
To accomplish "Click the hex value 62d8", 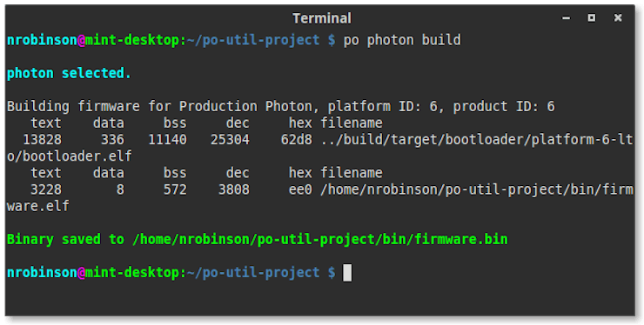I will pyautogui.click(x=296, y=140).
